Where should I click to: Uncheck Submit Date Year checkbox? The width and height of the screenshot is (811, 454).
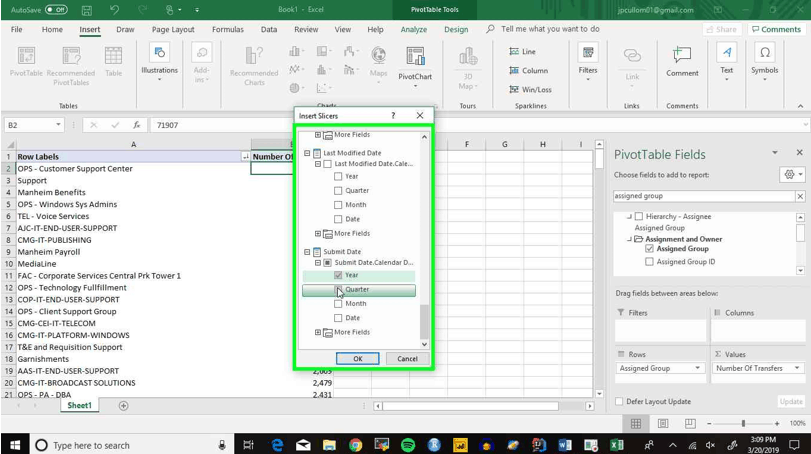[x=338, y=275]
